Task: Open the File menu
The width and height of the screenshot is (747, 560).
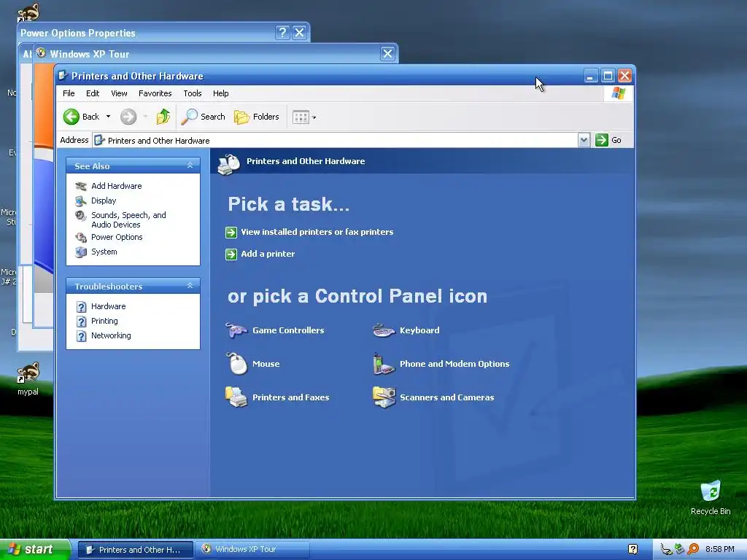Action: point(69,93)
